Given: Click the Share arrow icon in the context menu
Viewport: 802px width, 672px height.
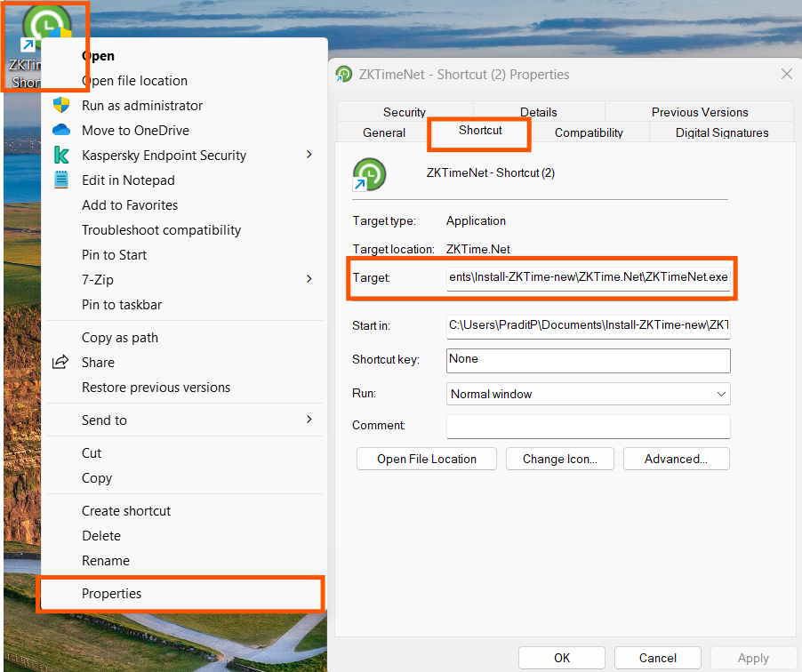Looking at the screenshot, I should pyautogui.click(x=60, y=362).
